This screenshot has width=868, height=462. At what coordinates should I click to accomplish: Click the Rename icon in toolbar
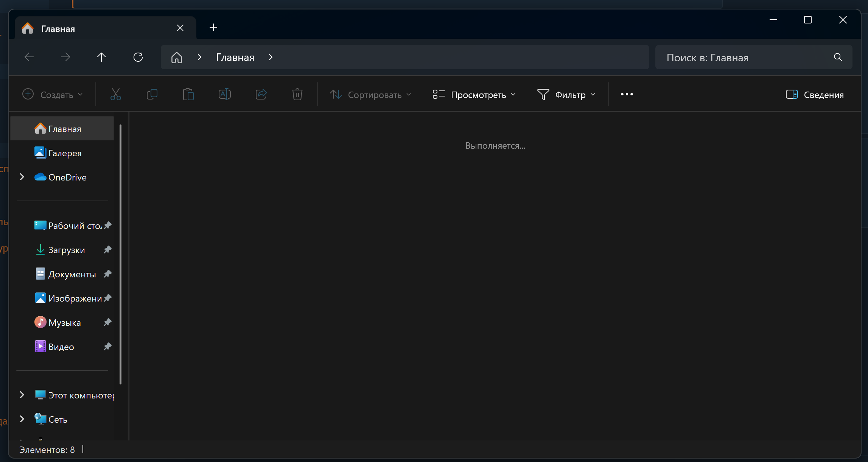coord(224,94)
